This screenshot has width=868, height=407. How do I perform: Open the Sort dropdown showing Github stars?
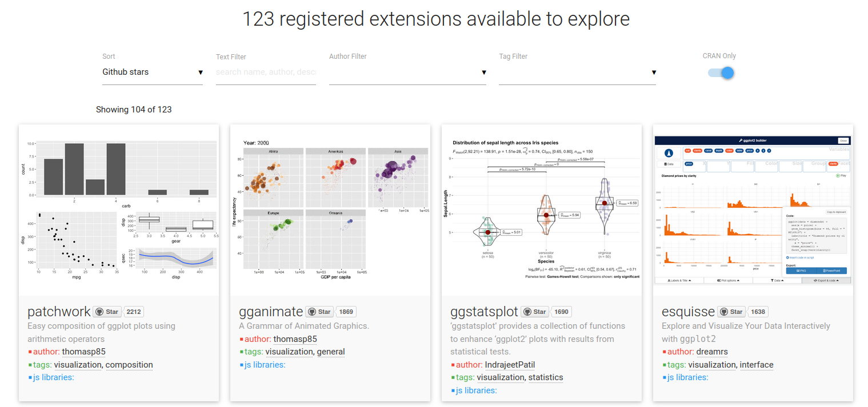click(153, 72)
